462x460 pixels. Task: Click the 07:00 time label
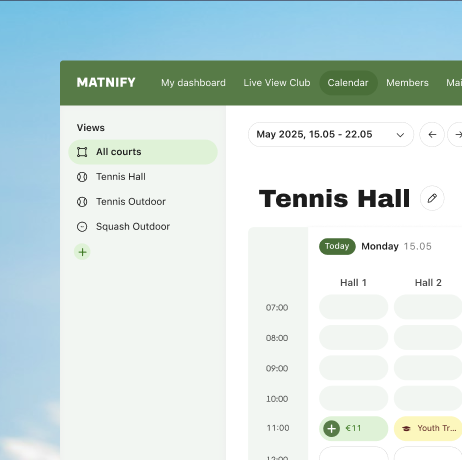(x=277, y=307)
